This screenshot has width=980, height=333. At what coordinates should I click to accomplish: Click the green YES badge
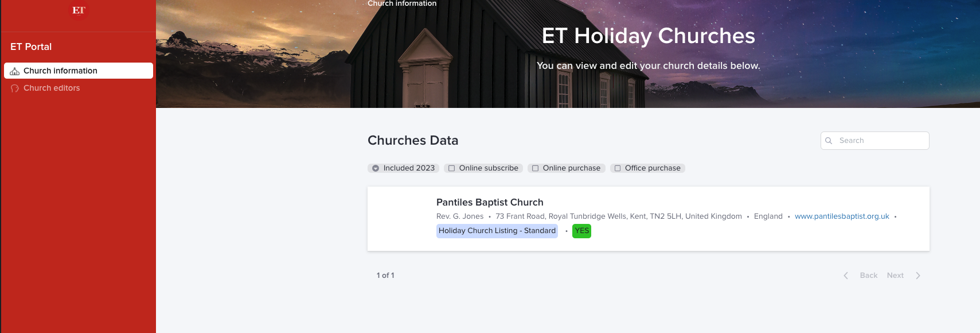tap(581, 231)
